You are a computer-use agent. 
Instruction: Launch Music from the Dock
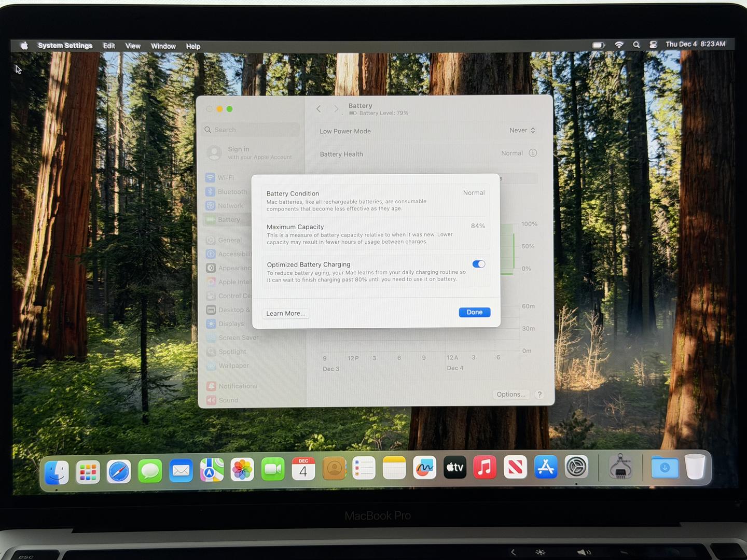(x=485, y=468)
